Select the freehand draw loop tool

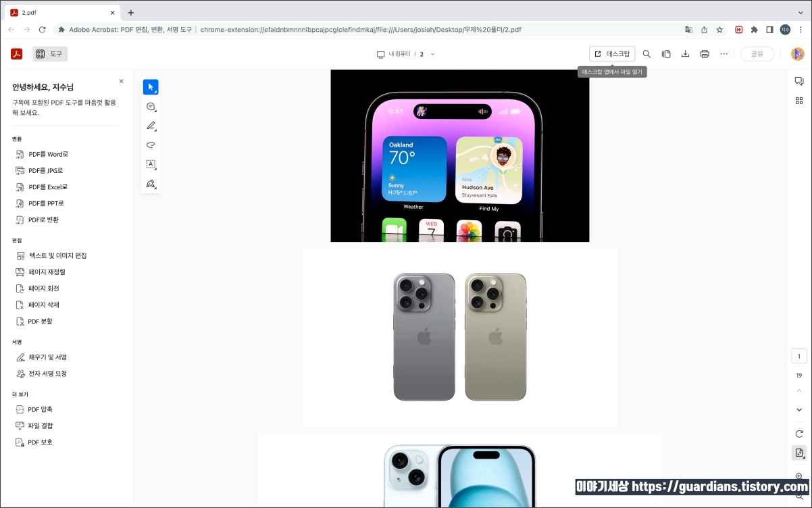point(151,145)
